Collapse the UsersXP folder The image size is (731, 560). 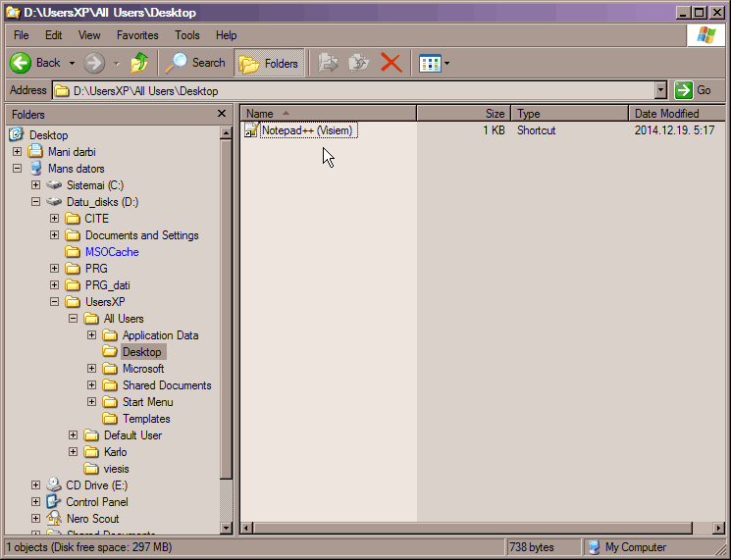coord(55,302)
